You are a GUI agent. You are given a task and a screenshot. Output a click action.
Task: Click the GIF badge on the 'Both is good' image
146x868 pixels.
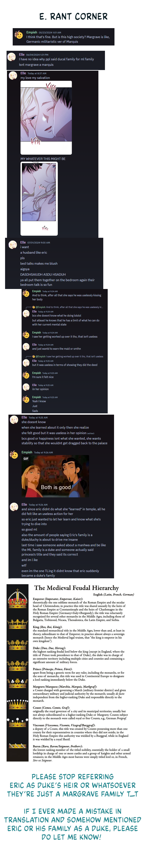26,459
